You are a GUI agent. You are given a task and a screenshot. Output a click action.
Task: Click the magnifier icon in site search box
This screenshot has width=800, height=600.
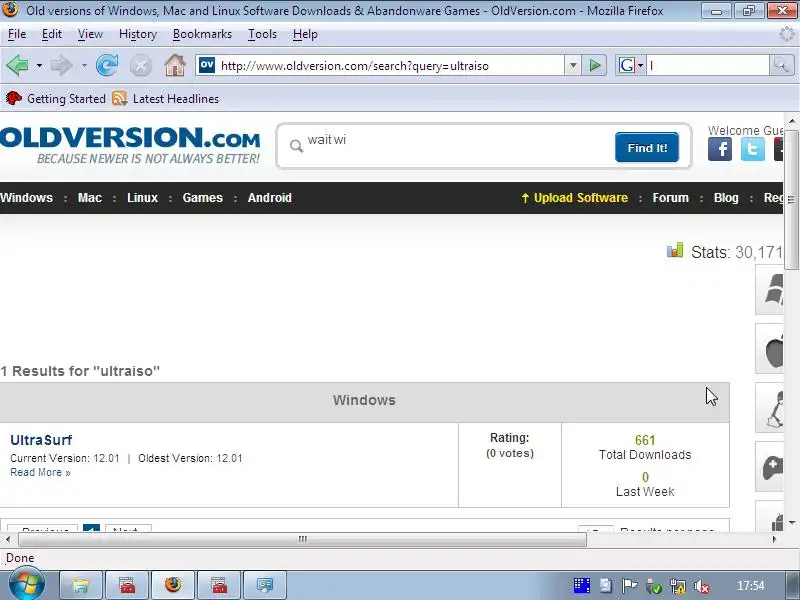(x=296, y=146)
